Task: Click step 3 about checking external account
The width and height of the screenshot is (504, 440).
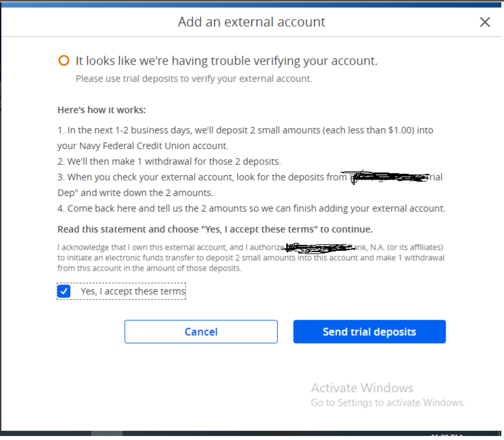Action: pyautogui.click(x=202, y=177)
